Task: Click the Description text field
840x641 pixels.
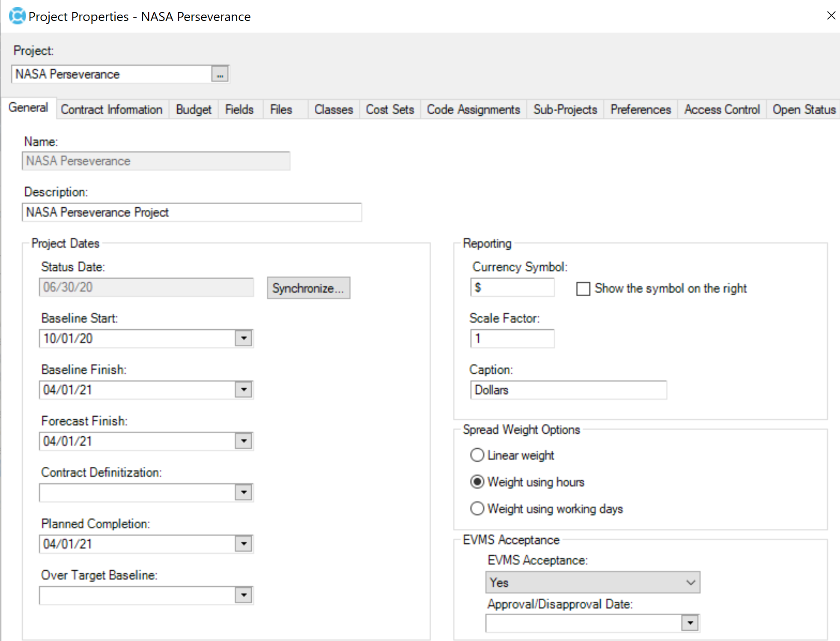Action: [x=192, y=212]
